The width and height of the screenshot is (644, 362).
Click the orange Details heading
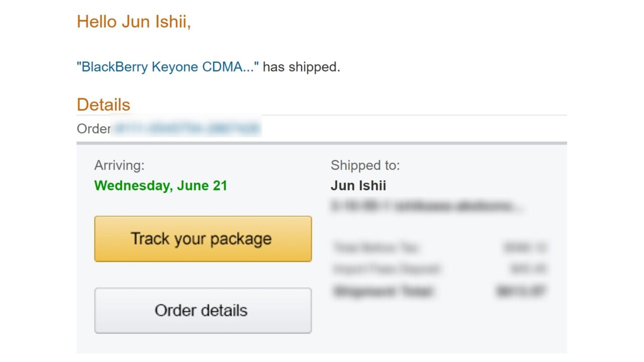103,105
